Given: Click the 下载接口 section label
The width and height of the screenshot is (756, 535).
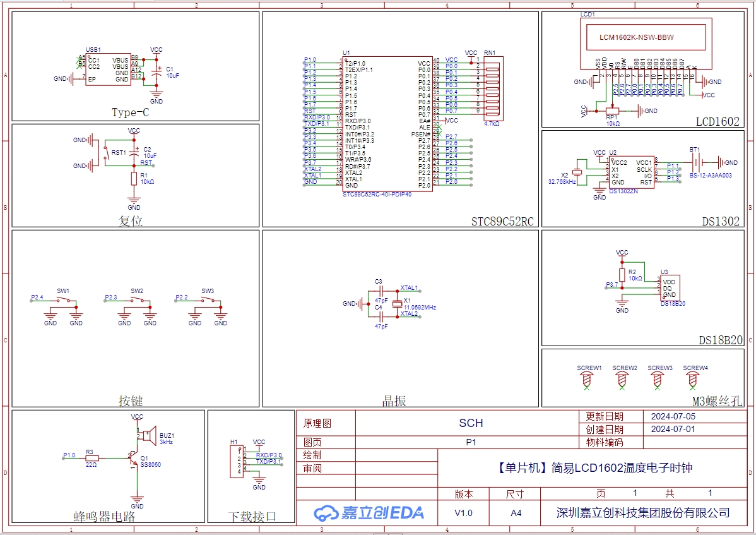Looking at the screenshot, I should 252,517.
